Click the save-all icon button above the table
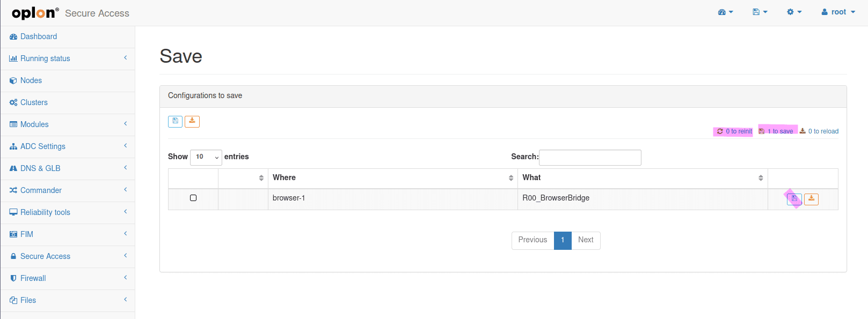Viewport: 868px width, 319px height. 175,121
